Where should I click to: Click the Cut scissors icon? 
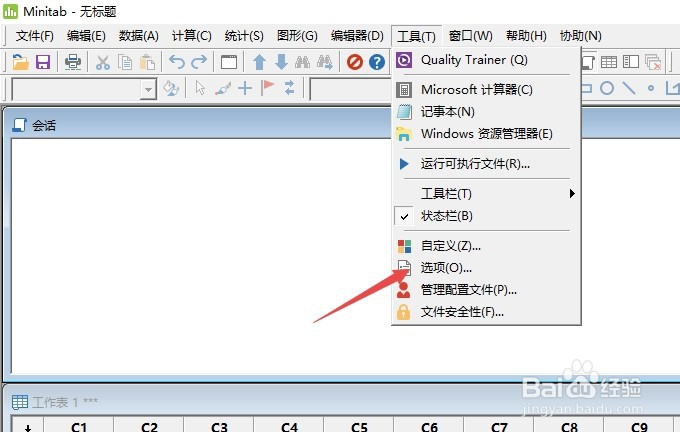[103, 62]
